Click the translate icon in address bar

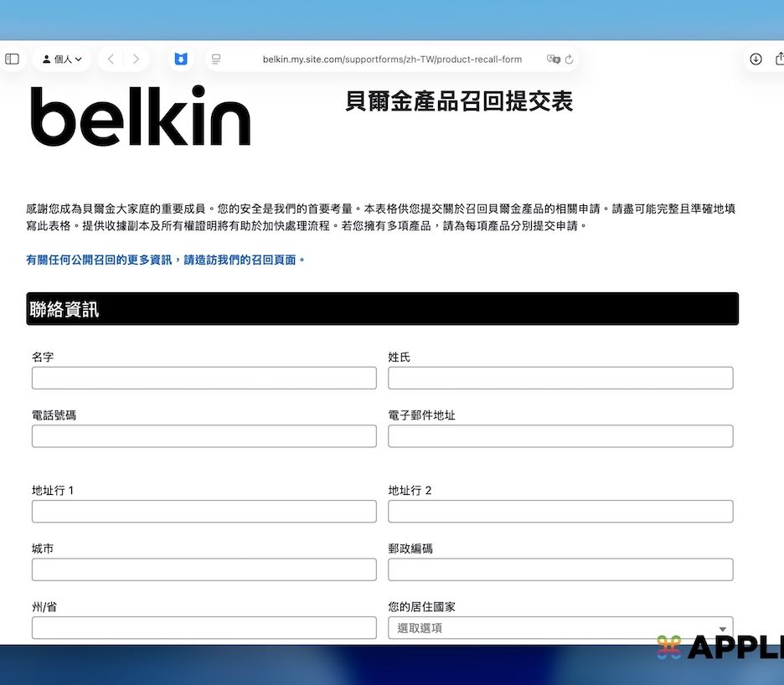click(x=553, y=59)
